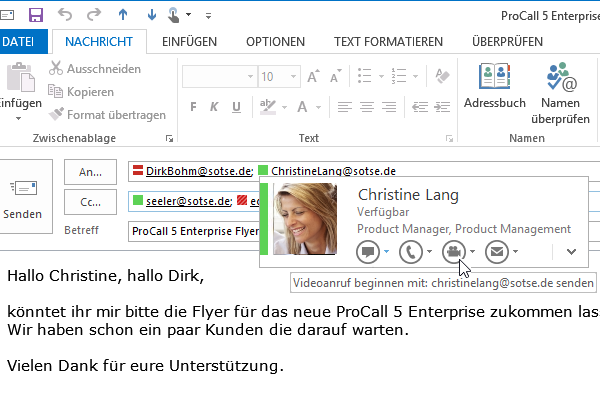Viewport: 600px width, 400px height.
Task: Open Zwischenablage dialog launcher
Action: (169, 139)
